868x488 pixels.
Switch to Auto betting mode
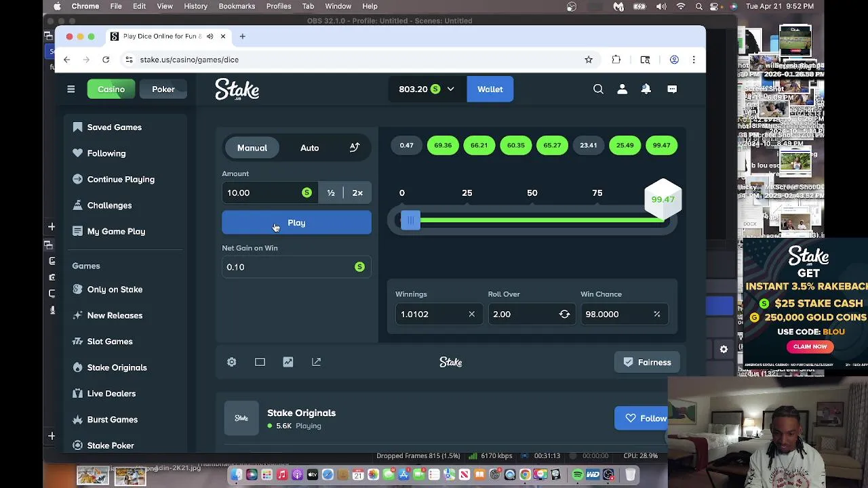(309, 148)
